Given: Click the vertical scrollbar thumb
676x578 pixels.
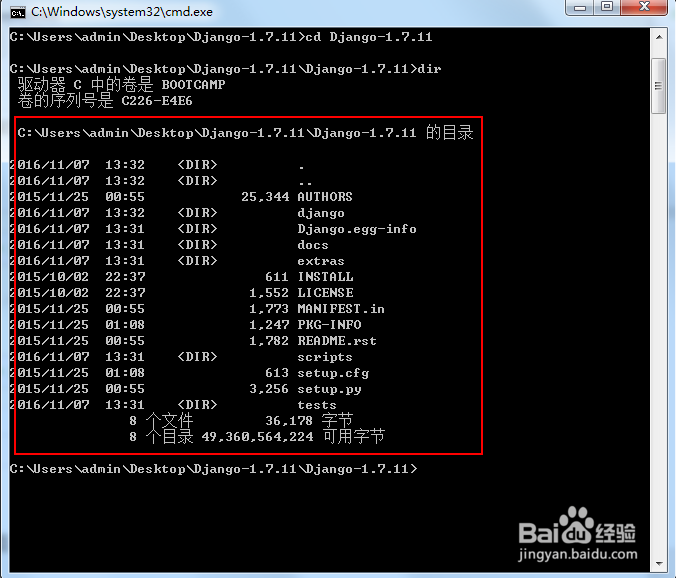Looking at the screenshot, I should (x=658, y=85).
